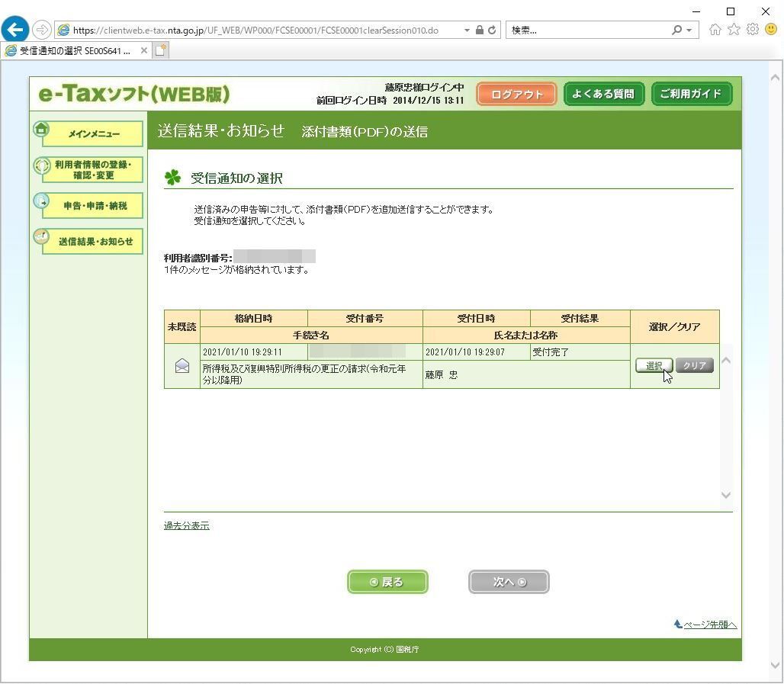This screenshot has height=684, width=784.
Task: Select the 受信通知の選択 browser tab
Action: pos(75,50)
